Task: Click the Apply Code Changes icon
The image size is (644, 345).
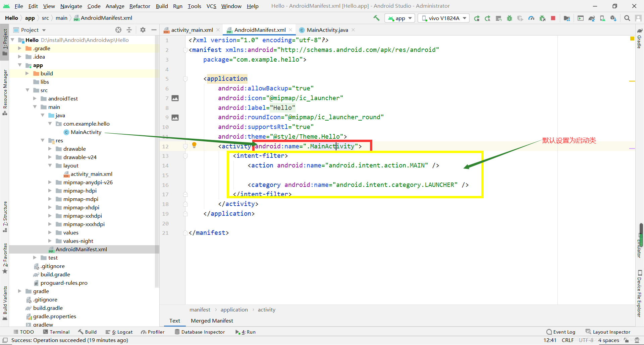Action: [499, 18]
